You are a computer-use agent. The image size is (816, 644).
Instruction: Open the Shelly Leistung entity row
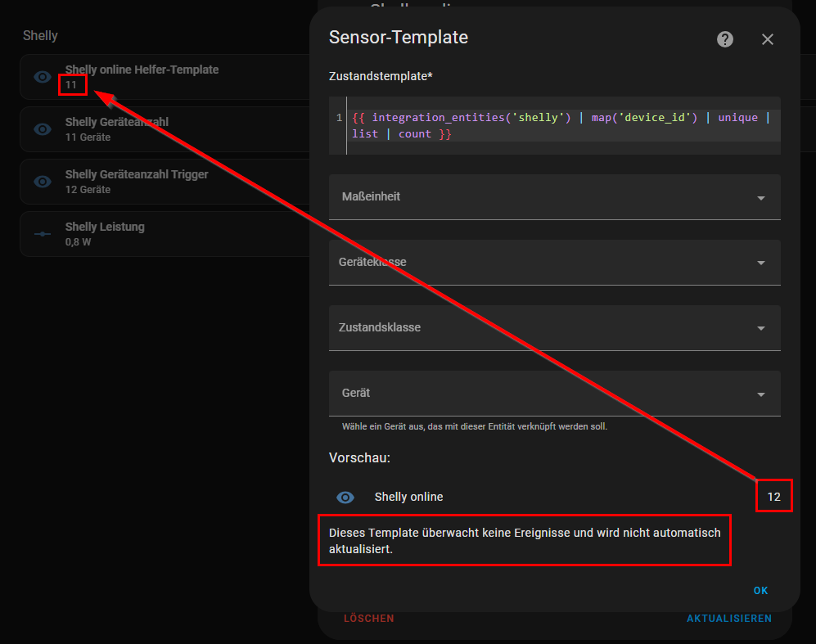tap(165, 234)
